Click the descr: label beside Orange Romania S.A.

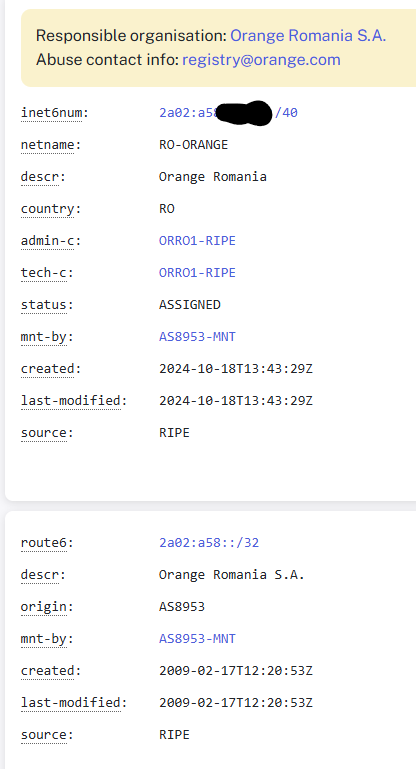pos(43,575)
